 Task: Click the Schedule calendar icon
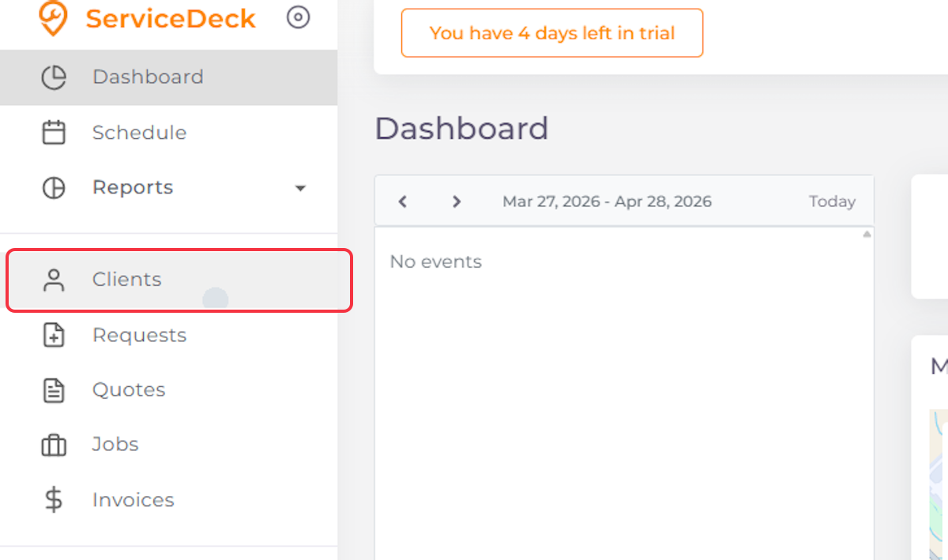click(54, 132)
